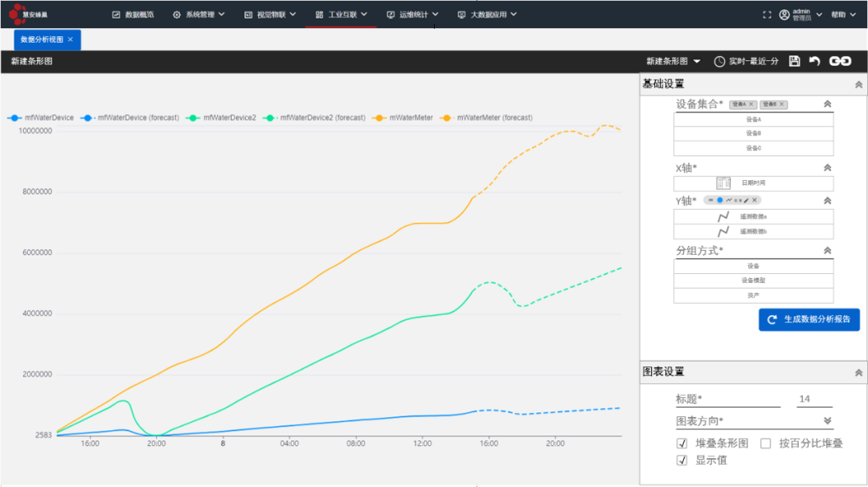
Task: Uncheck the 堆叠条形图 checkbox
Action: click(682, 444)
